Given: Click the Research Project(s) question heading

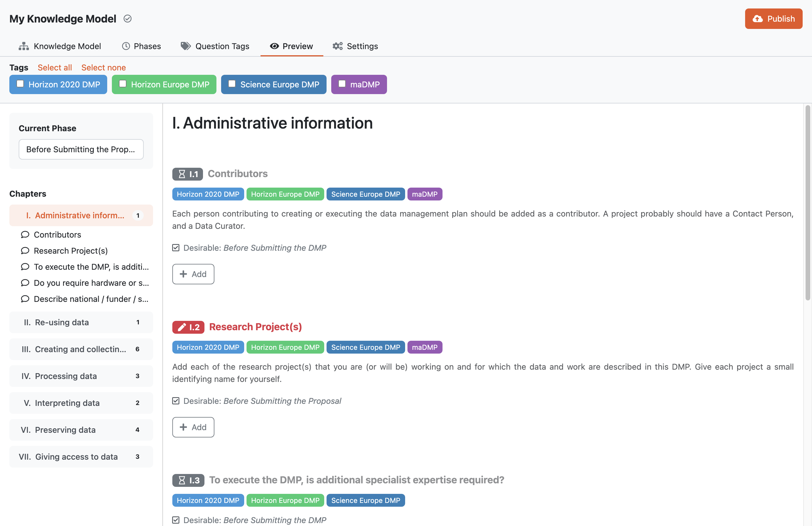Looking at the screenshot, I should 256,327.
